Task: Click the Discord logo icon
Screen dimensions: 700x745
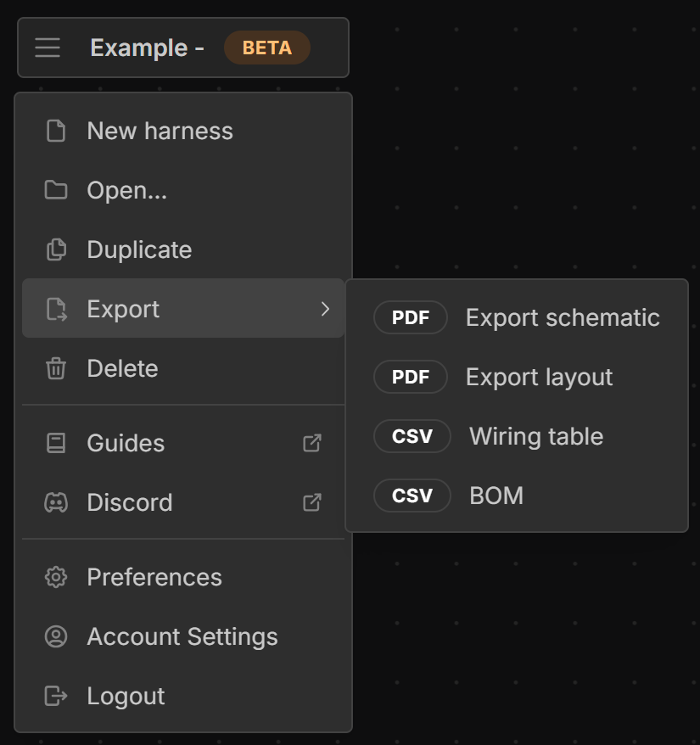Action: [56, 502]
